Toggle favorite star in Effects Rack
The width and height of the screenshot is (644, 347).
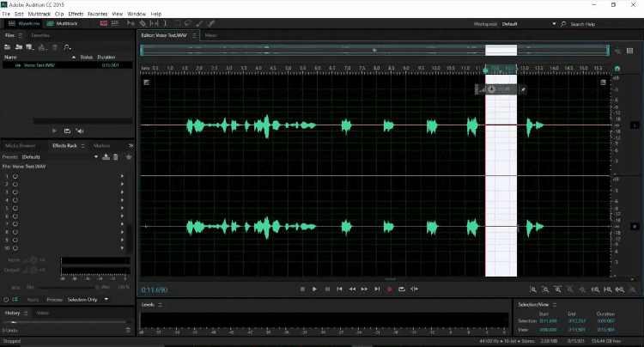click(x=129, y=157)
